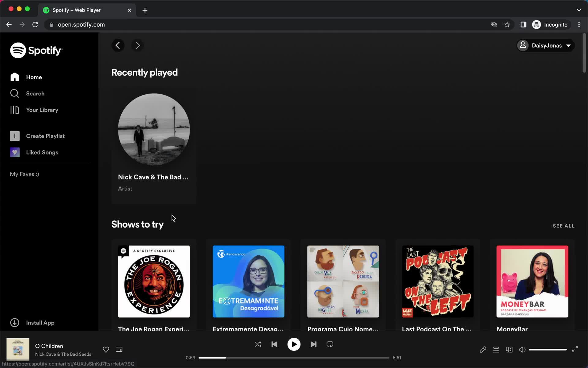The image size is (588, 368).
Task: Expand the My Faves playlist entry
Action: (24, 174)
